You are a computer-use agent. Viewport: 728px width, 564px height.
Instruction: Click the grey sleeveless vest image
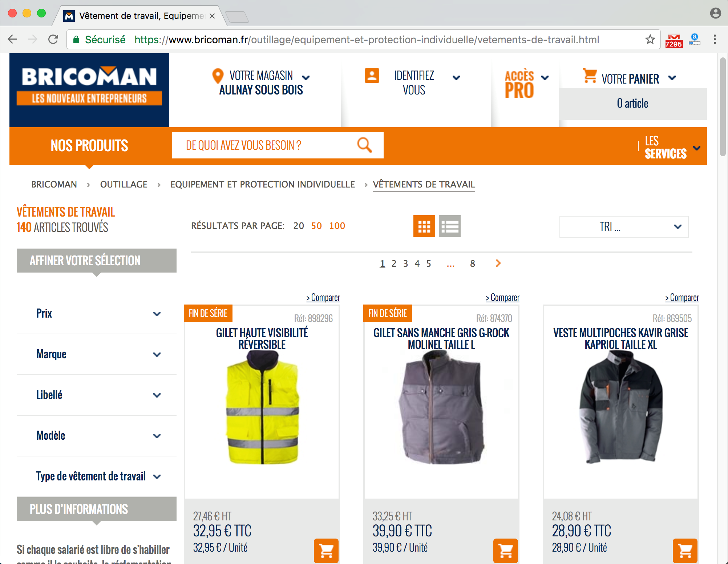point(442,408)
